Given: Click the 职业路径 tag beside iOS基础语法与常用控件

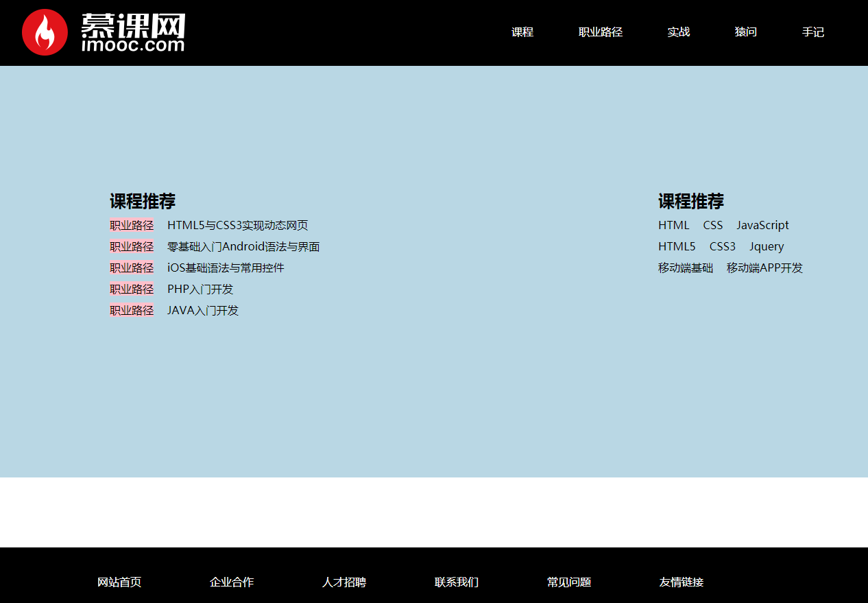Looking at the screenshot, I should coord(132,268).
